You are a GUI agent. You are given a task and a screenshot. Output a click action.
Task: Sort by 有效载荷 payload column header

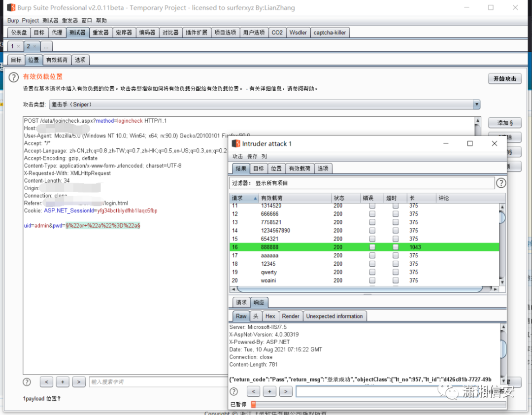point(295,198)
